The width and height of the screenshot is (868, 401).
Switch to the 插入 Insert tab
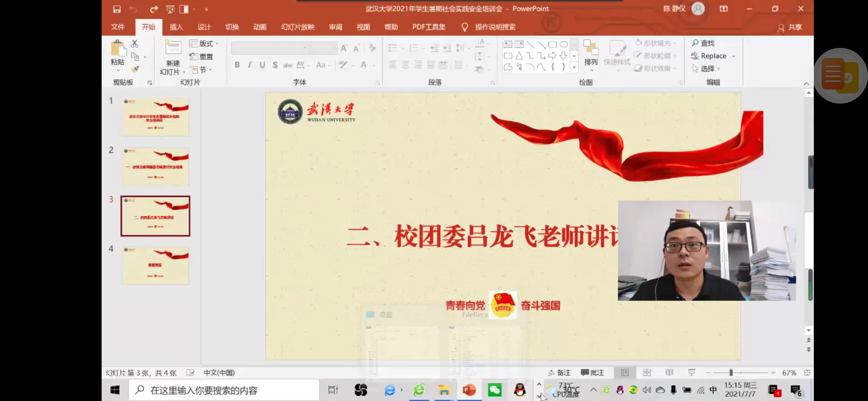click(176, 27)
